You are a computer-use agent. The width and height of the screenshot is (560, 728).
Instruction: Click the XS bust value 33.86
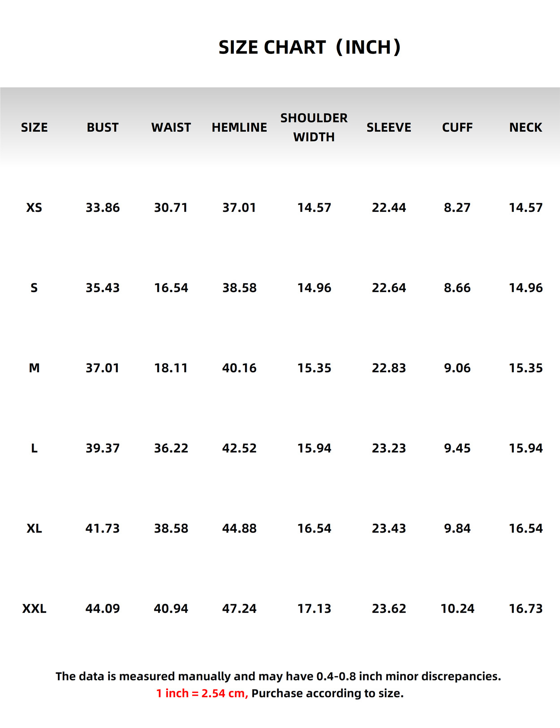point(103,208)
